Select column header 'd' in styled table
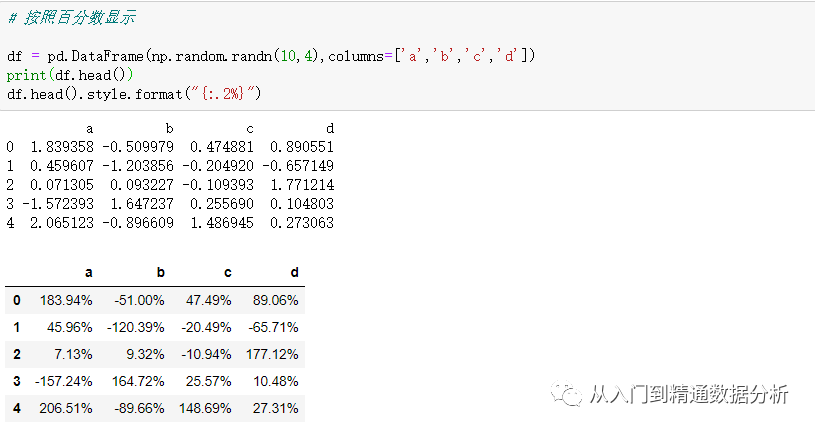The width and height of the screenshot is (815, 430). pos(293,272)
